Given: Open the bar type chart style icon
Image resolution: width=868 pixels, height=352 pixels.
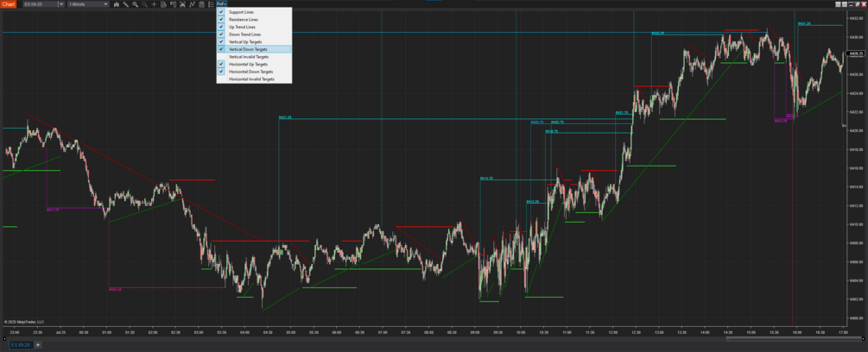Looking at the screenshot, I should [117, 3].
